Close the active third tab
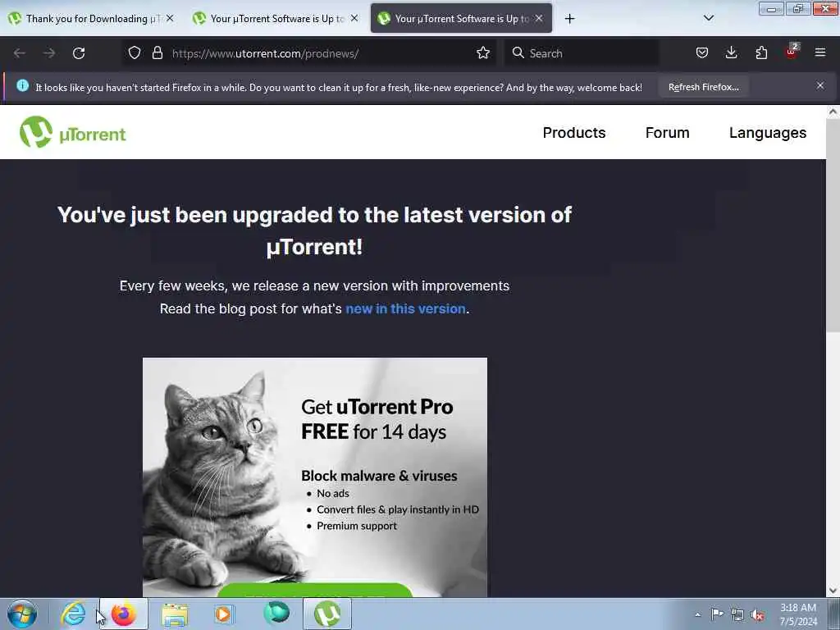The width and height of the screenshot is (840, 630). point(539,18)
